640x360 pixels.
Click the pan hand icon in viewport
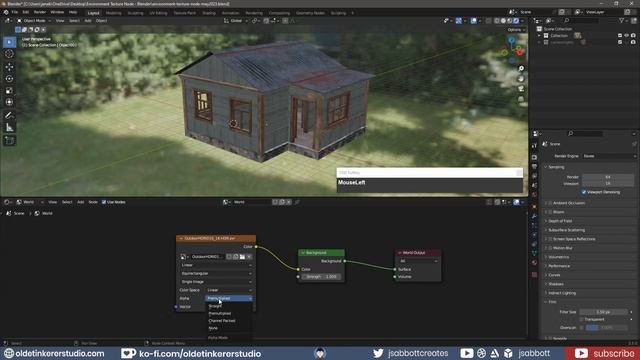click(x=521, y=78)
